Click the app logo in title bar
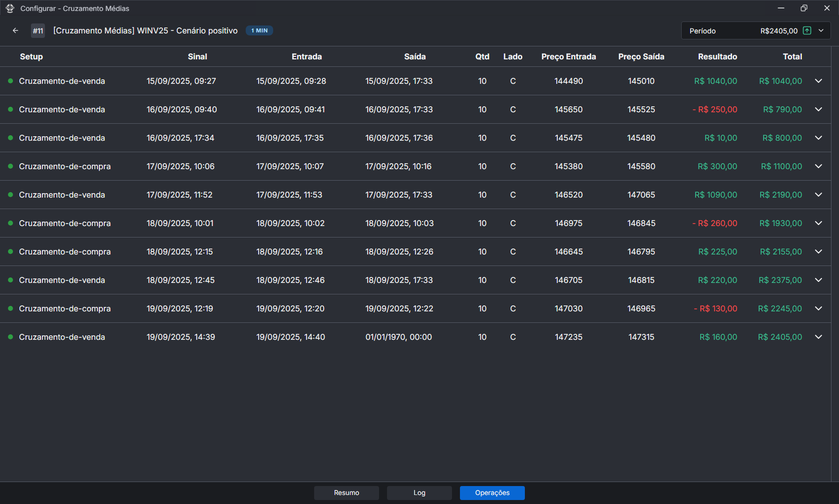 coord(10,8)
